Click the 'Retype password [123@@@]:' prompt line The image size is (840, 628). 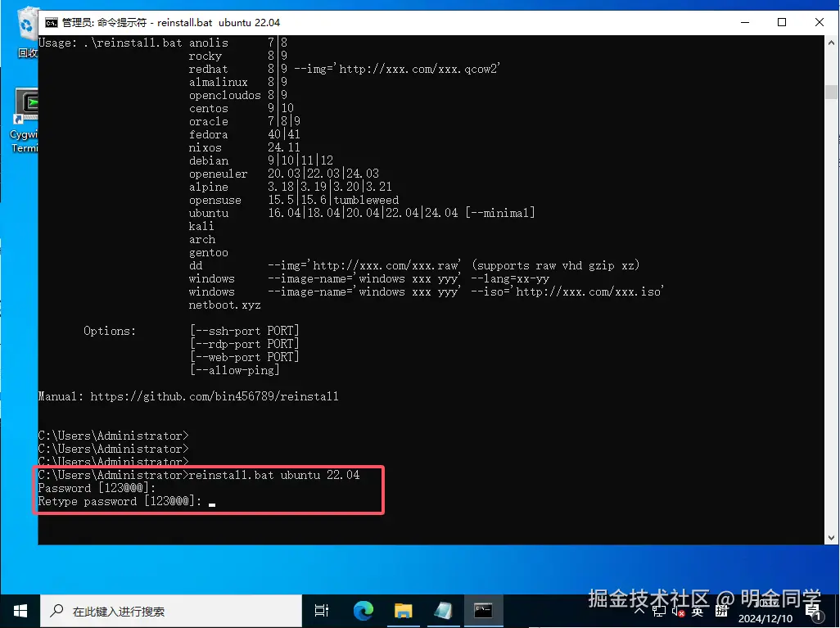coord(120,502)
